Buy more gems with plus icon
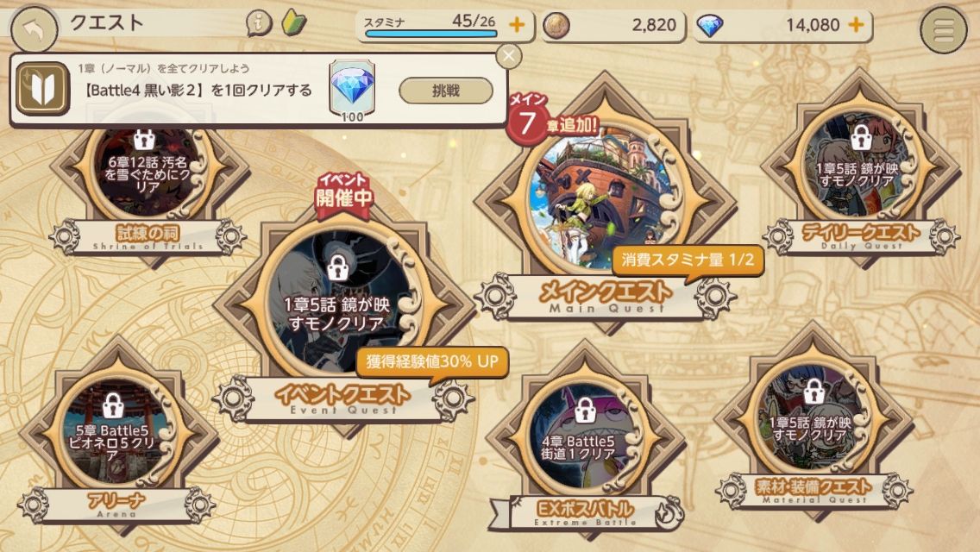This screenshot has width=980, height=552. click(x=856, y=24)
